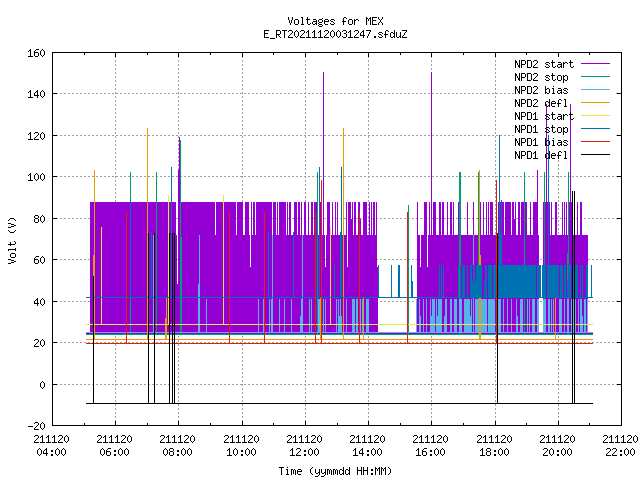
Task: Click the 'Time (yymmdd HH:MM)' x-axis label
Action: [x=335, y=471]
